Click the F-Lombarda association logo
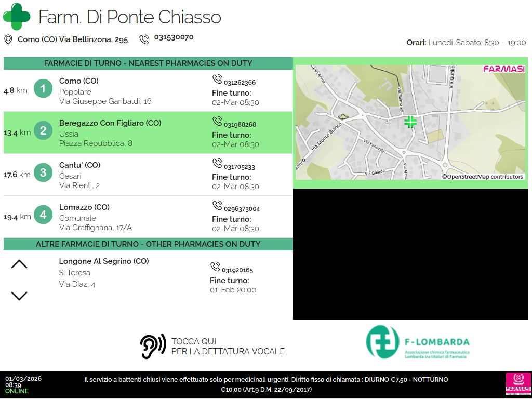 point(418,342)
